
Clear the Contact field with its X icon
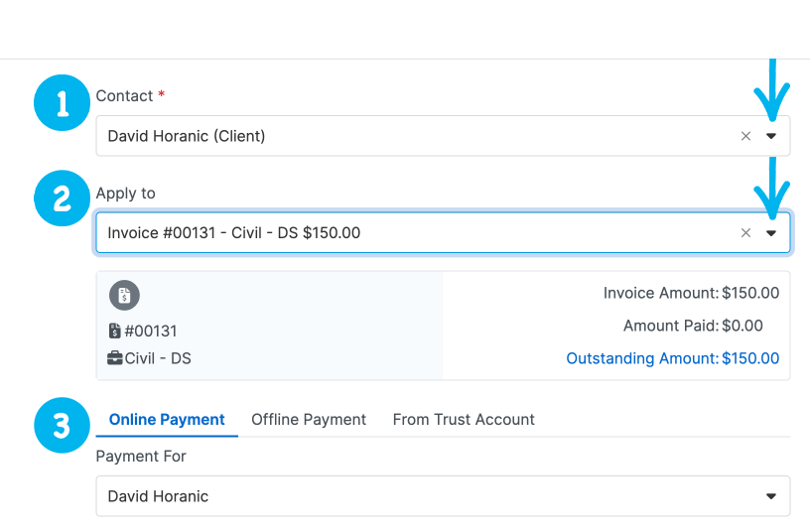click(x=745, y=136)
